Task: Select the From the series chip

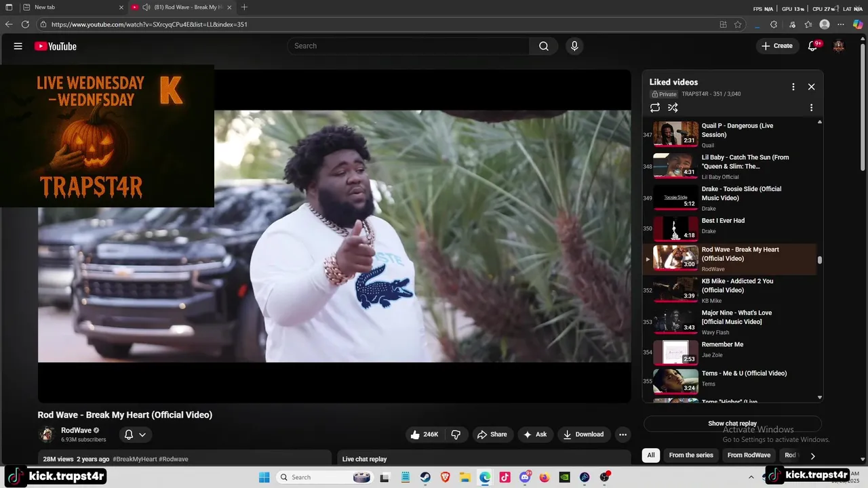Action: [x=691, y=455]
